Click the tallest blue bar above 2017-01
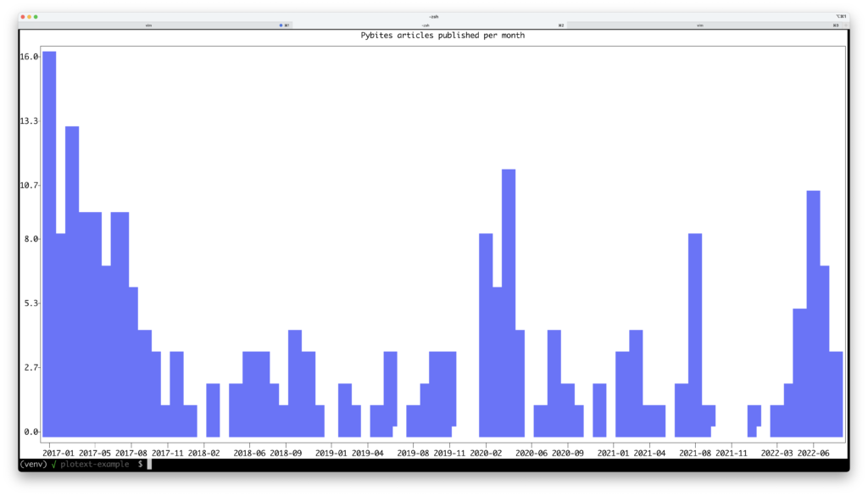 tap(49, 237)
